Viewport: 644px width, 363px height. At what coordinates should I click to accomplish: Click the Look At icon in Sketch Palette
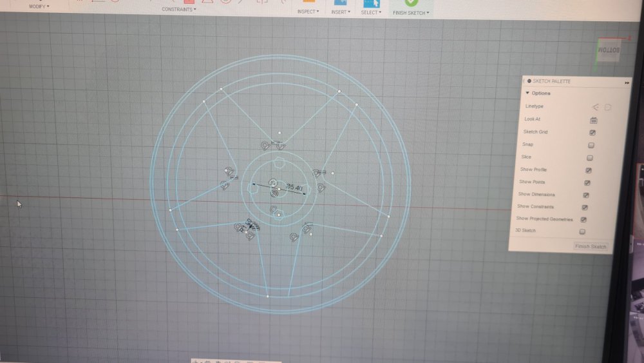(x=594, y=119)
